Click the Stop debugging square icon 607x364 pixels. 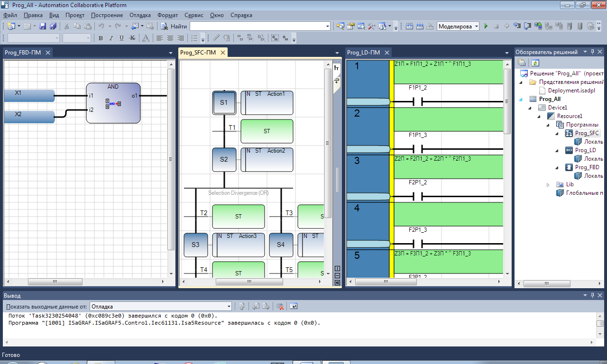tap(496, 26)
